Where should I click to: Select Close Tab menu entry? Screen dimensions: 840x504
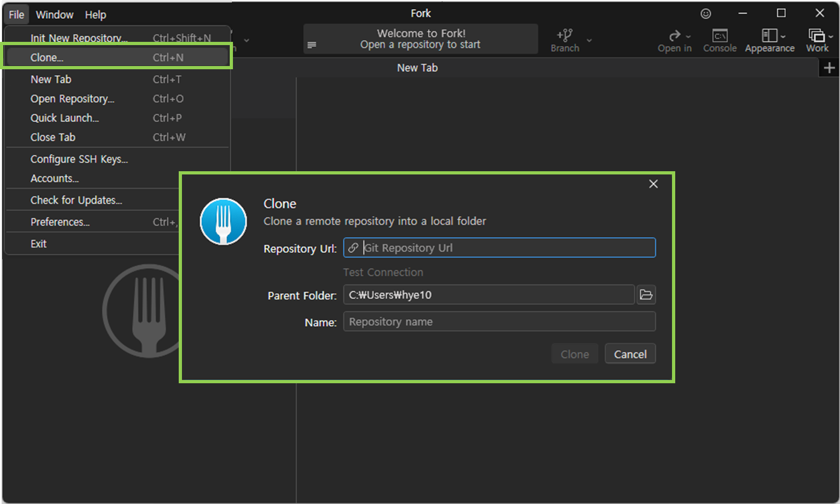117,137
